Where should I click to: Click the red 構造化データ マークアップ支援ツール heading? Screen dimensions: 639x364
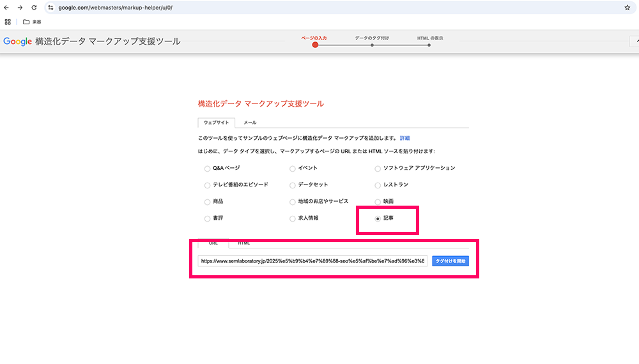pyautogui.click(x=261, y=104)
